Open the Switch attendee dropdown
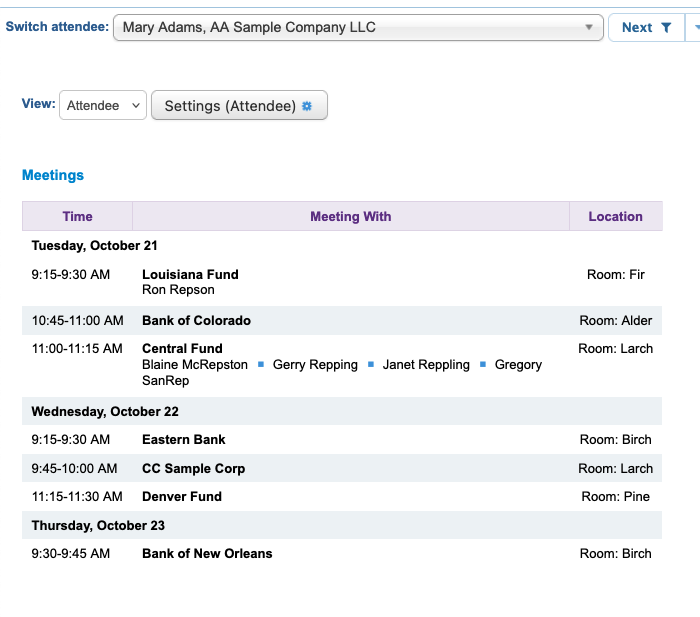The height and width of the screenshot is (617, 700). 358,28
